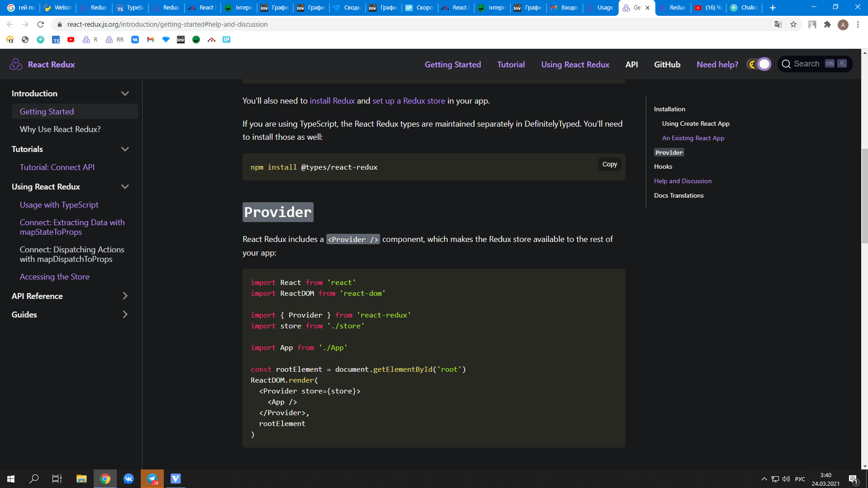Image resolution: width=868 pixels, height=488 pixels.
Task: Jump to Provider in table of contents
Action: tap(669, 152)
